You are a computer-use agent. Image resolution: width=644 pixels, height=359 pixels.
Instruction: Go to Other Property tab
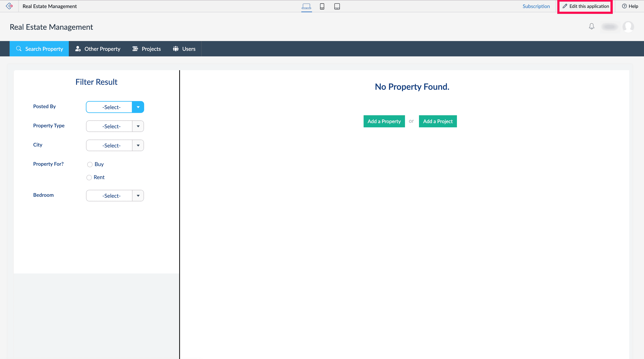tap(98, 49)
